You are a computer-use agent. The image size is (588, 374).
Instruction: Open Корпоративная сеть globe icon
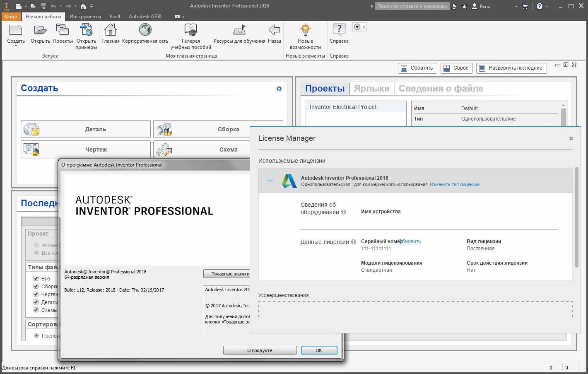pos(145,30)
